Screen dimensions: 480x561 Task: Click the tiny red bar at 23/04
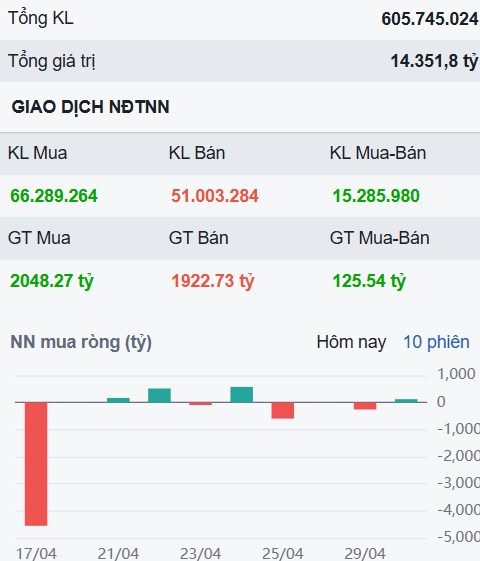pyautogui.click(x=201, y=404)
